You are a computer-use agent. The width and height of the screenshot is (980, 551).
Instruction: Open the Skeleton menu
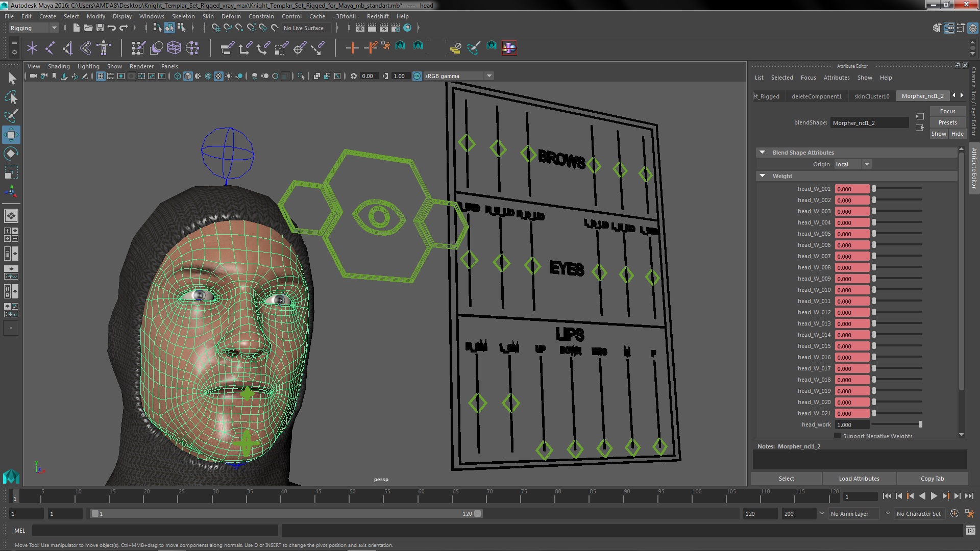click(x=183, y=16)
